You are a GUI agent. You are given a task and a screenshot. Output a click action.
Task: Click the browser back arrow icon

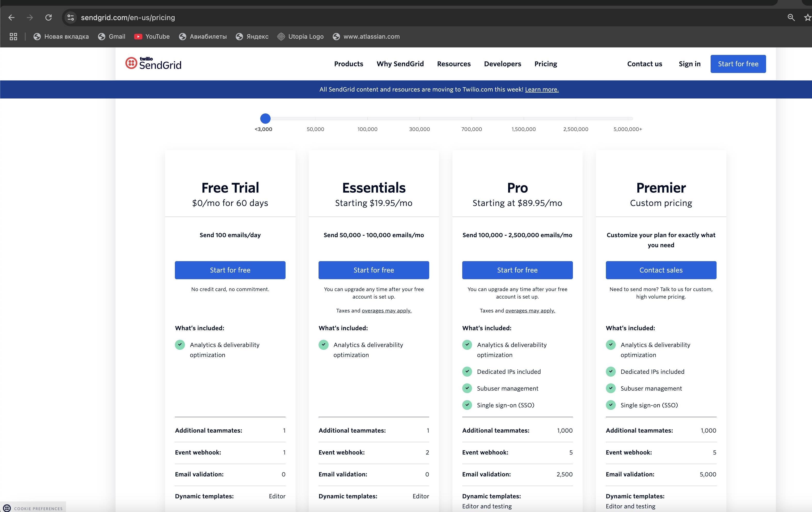point(11,18)
